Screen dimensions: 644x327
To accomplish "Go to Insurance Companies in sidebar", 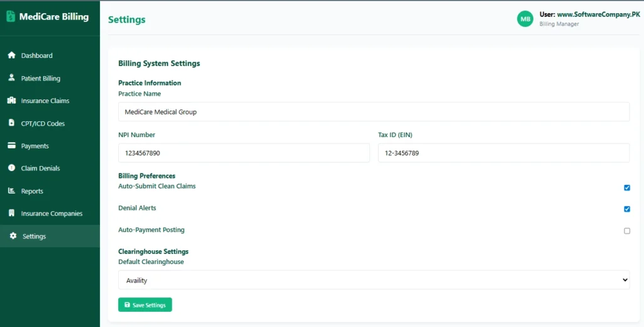I will (x=52, y=214).
